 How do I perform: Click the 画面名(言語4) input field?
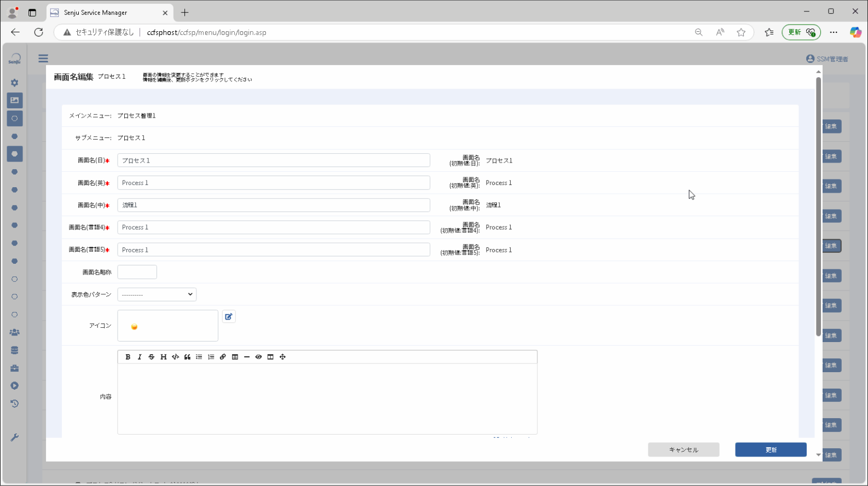(x=274, y=227)
